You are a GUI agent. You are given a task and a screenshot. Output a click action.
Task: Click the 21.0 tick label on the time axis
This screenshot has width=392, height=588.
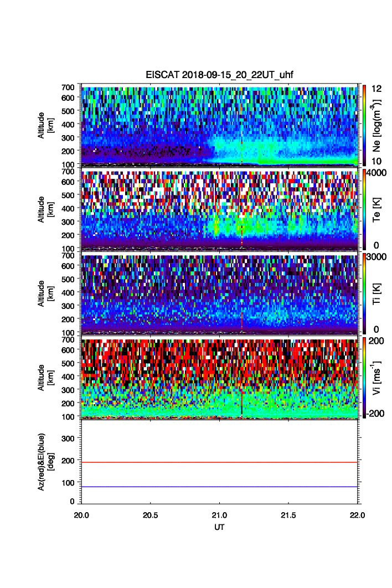coord(219,515)
